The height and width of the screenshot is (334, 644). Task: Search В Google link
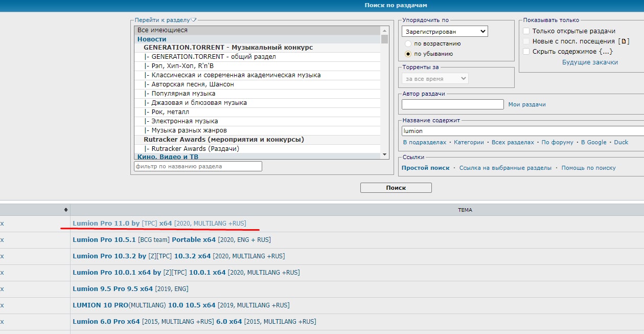tap(594, 142)
